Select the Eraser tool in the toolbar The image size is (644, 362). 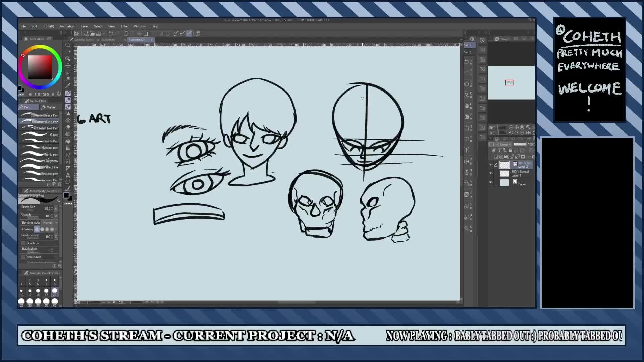pos(68,127)
